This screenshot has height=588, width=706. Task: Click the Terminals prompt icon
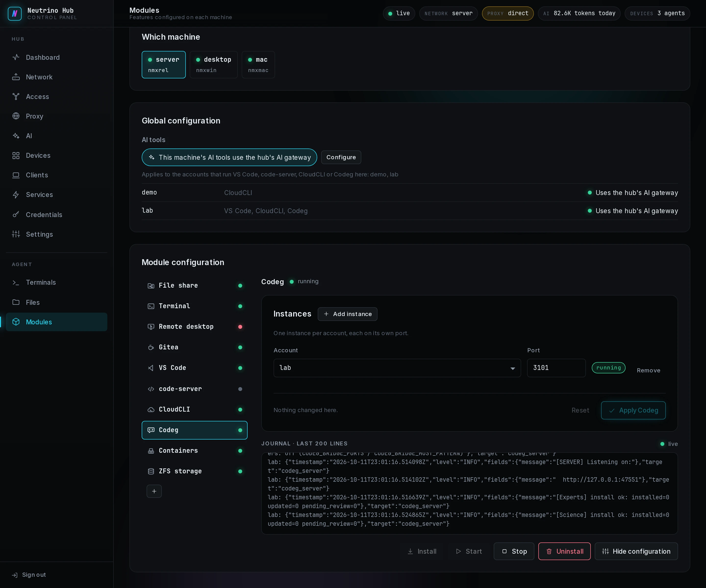16,282
